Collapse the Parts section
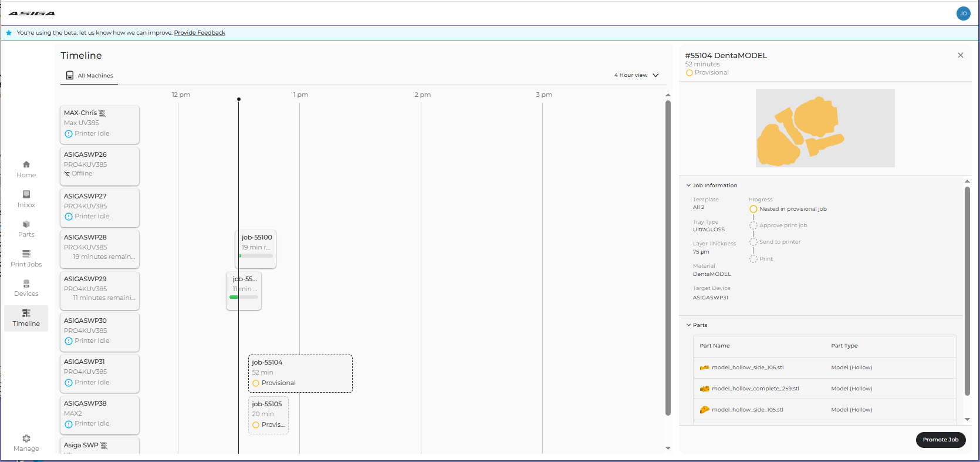The image size is (980, 462). coord(697,325)
